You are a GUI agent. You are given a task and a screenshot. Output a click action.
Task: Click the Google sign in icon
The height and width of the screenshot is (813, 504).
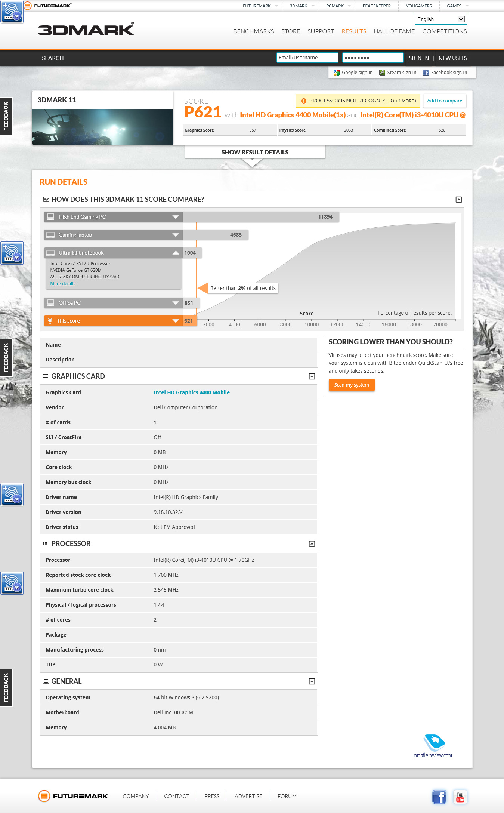click(x=337, y=73)
